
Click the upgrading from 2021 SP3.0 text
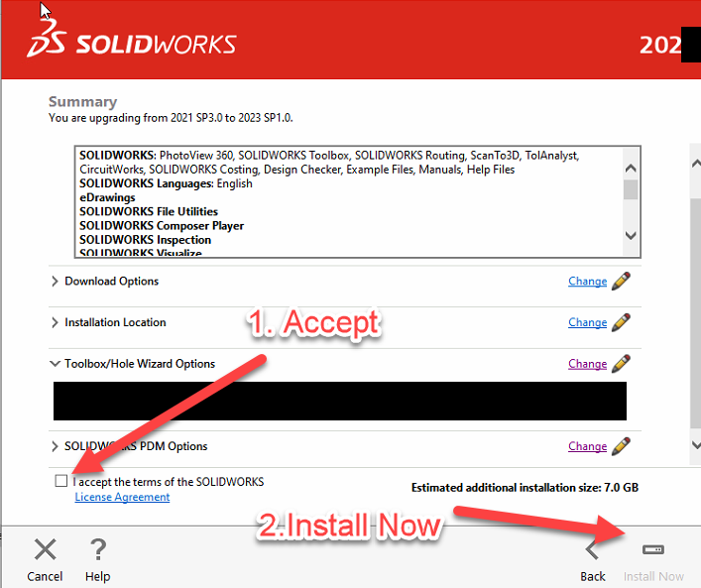171,118
